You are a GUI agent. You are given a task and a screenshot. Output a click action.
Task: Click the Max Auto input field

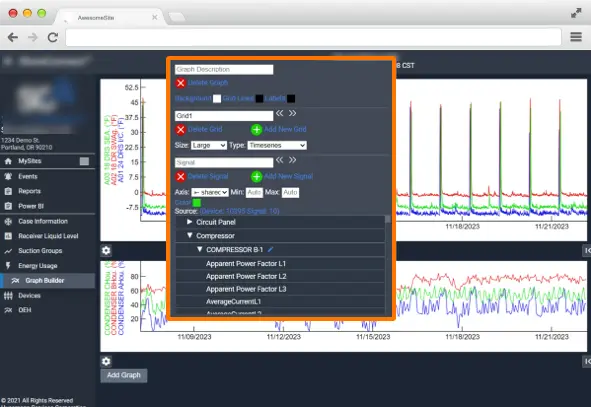290,193
